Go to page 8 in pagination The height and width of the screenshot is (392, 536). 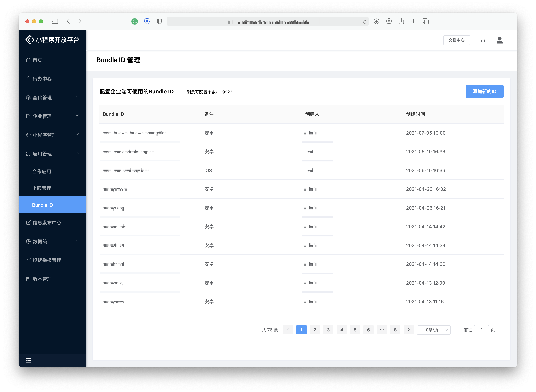click(x=395, y=330)
